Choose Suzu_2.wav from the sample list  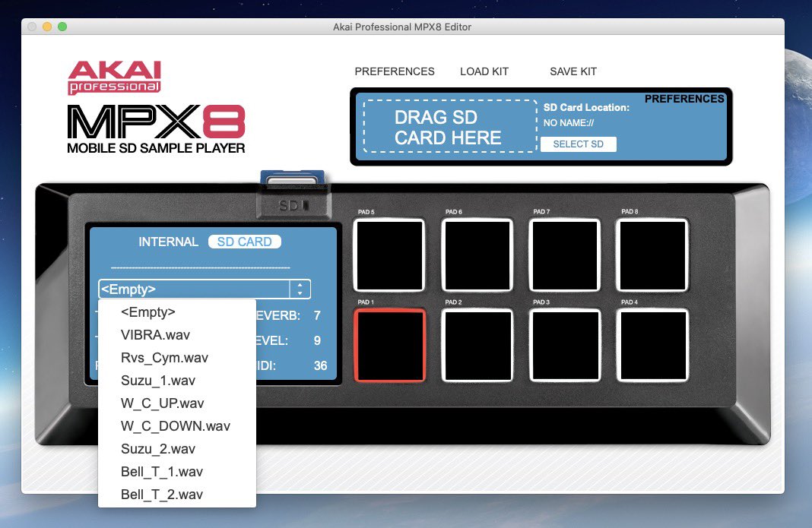point(177,449)
